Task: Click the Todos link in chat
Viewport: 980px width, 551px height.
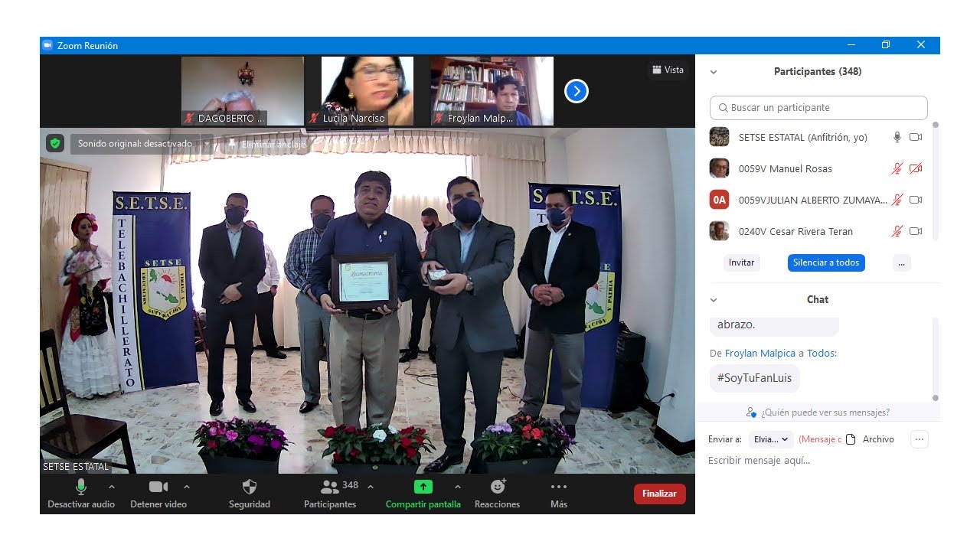Action: pos(821,354)
